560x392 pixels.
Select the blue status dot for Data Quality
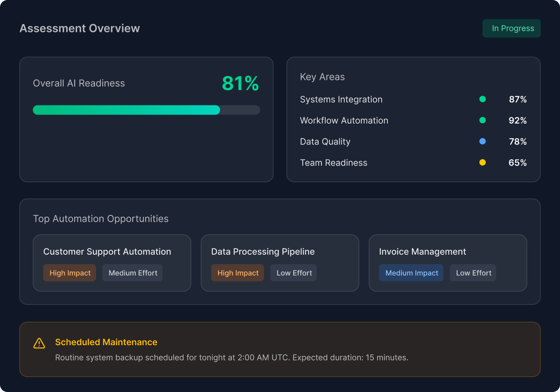pyautogui.click(x=482, y=141)
